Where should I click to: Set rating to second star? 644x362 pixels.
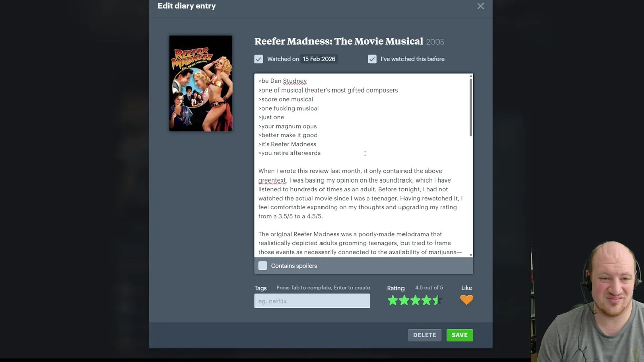[404, 301]
